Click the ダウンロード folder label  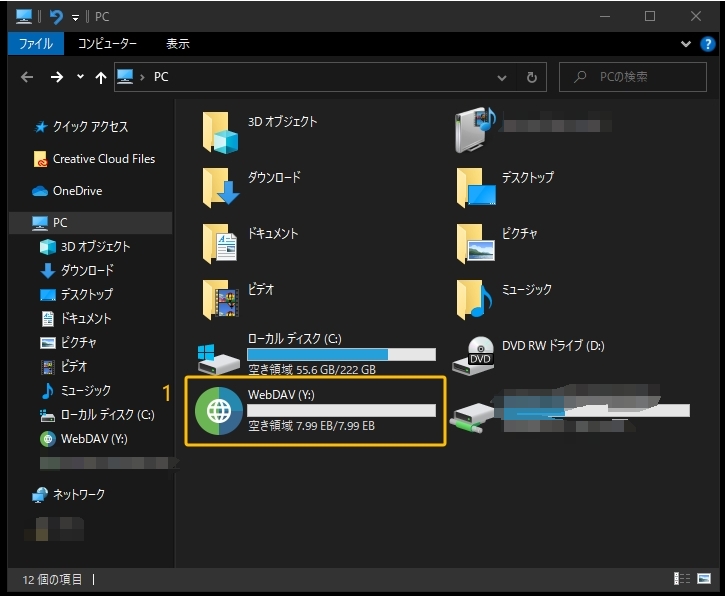[275, 177]
